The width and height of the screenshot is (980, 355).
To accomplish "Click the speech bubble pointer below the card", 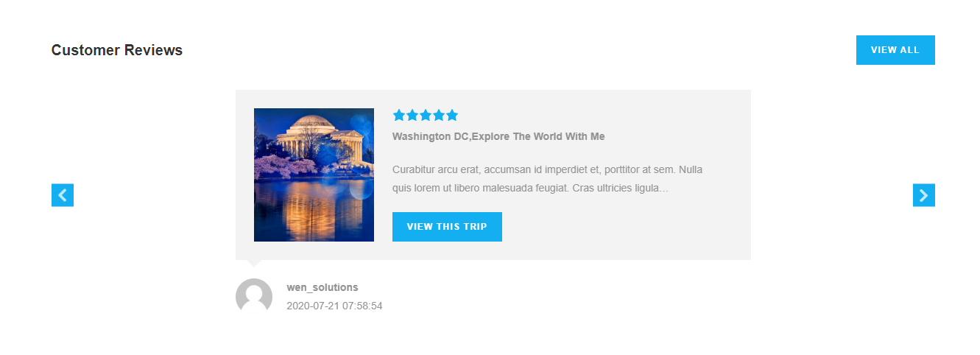I will click(253, 262).
